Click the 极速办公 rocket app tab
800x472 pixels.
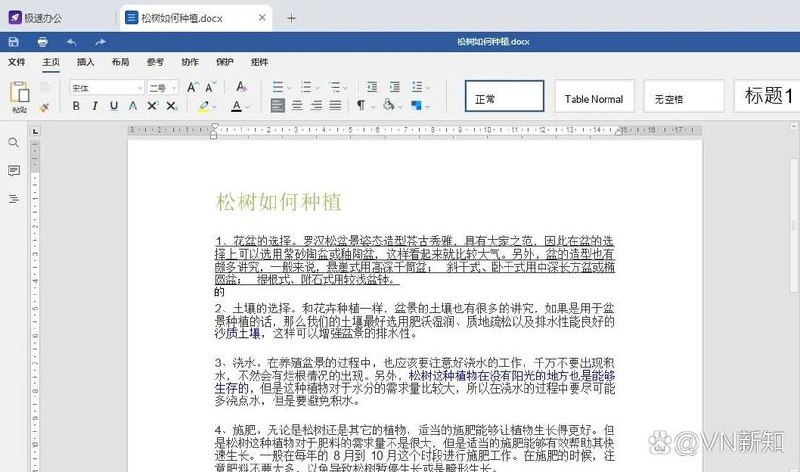coord(36,18)
